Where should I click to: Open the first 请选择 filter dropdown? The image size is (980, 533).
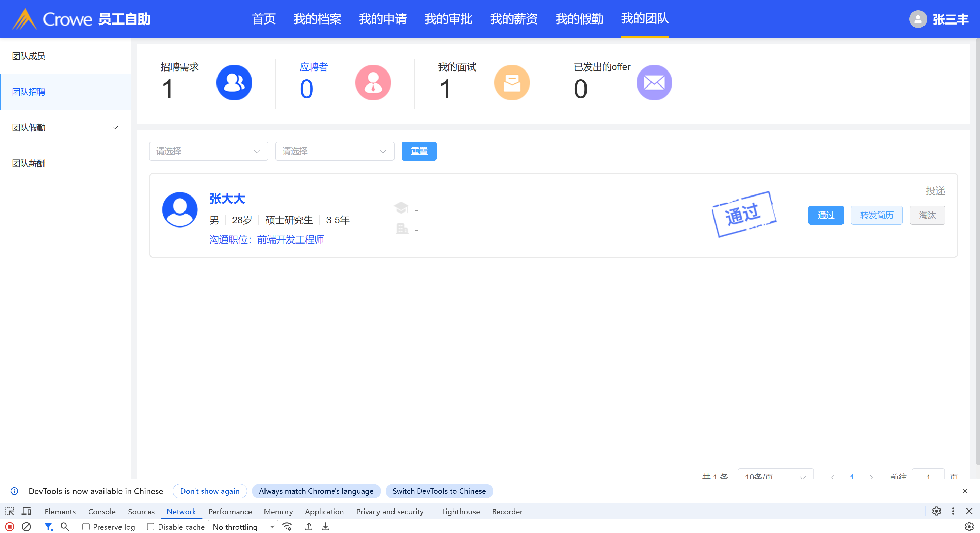click(x=208, y=151)
